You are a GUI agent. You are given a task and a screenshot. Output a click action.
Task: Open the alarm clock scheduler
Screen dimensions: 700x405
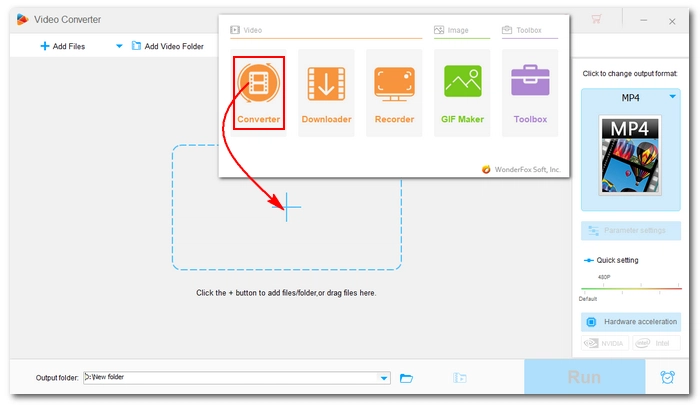(667, 377)
